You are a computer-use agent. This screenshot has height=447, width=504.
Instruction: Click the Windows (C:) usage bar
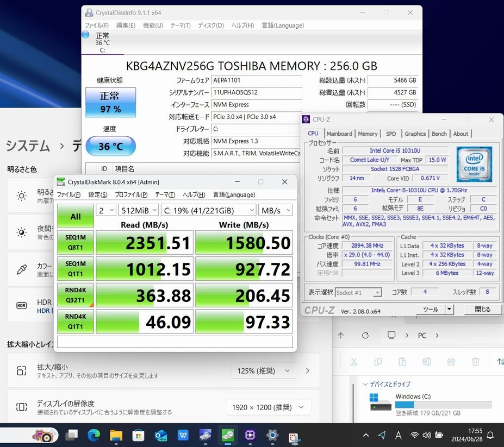tap(443, 405)
